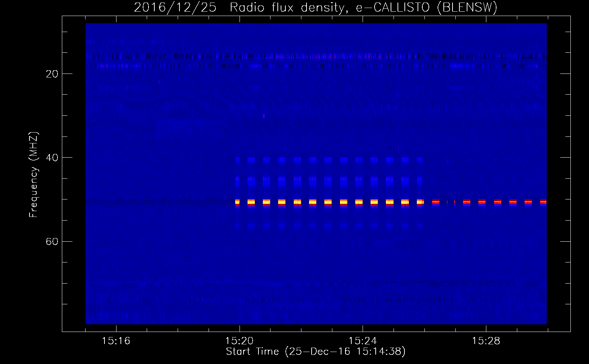Screen dimensions: 589x364
Task: Select the 15:16 time tick label
Action: point(116,341)
